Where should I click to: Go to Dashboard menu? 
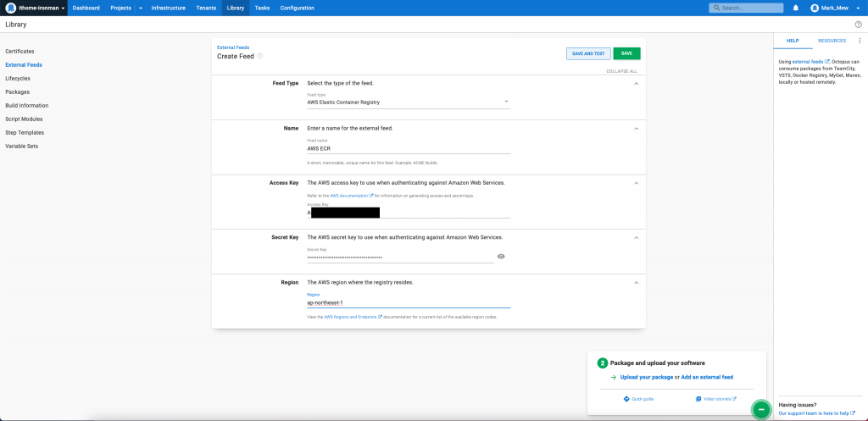(86, 8)
